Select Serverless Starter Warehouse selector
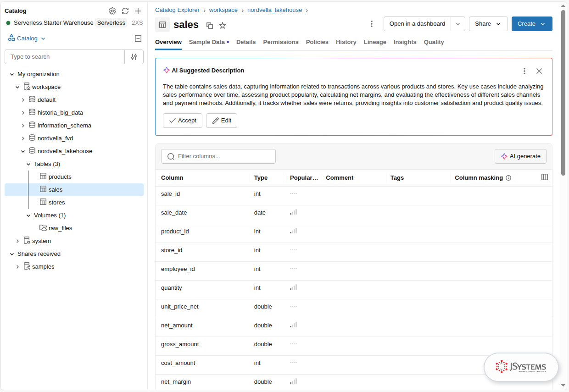Screen dimensions: 569x392 coord(74,23)
